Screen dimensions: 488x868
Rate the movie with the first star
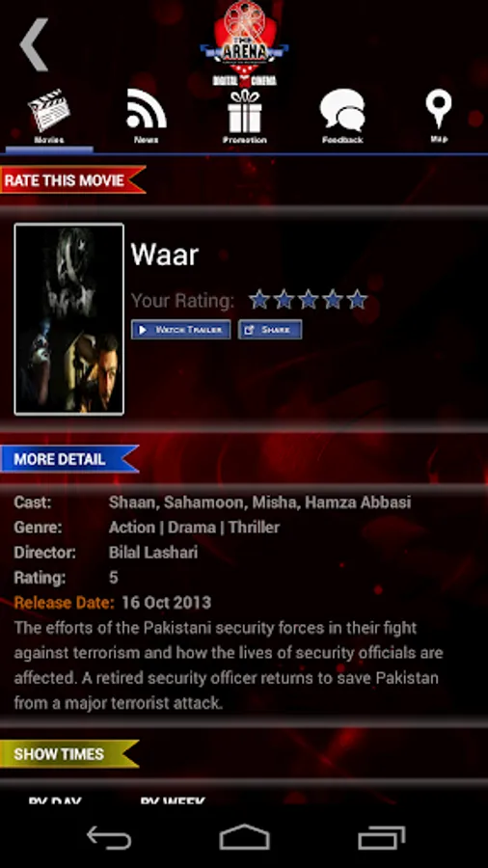pos(258,300)
